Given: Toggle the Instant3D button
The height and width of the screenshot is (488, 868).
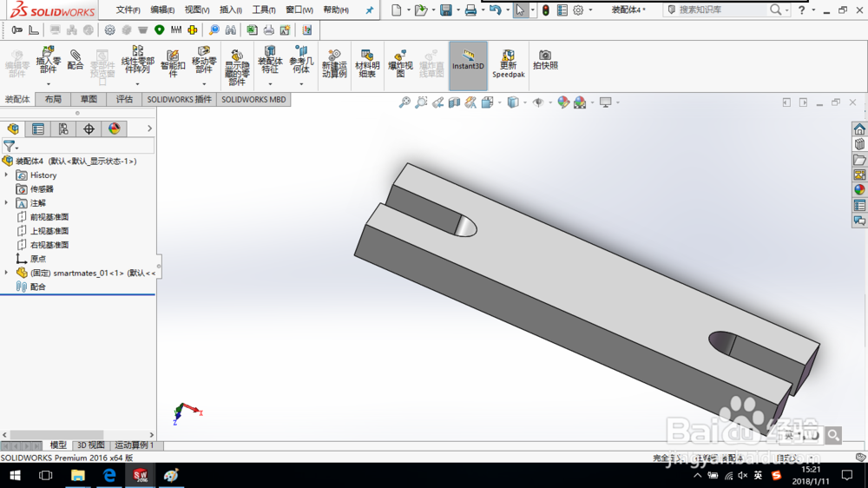Looking at the screenshot, I should (469, 65).
